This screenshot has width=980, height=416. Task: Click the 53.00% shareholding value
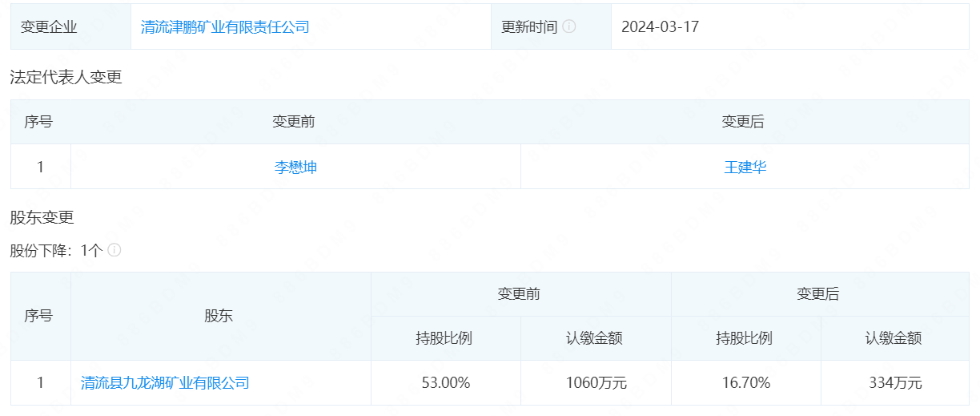pyautogui.click(x=446, y=382)
